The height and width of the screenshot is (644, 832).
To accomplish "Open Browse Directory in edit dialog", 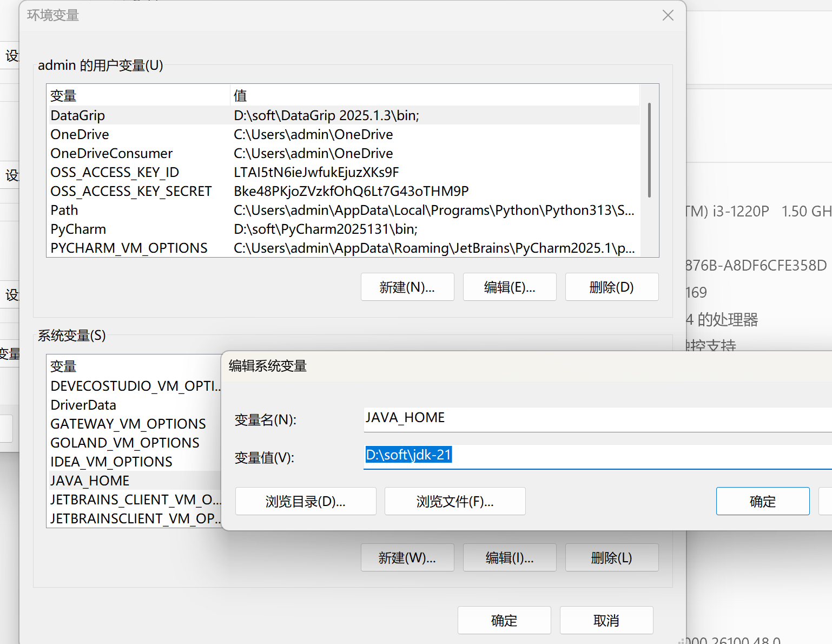I will (x=306, y=501).
